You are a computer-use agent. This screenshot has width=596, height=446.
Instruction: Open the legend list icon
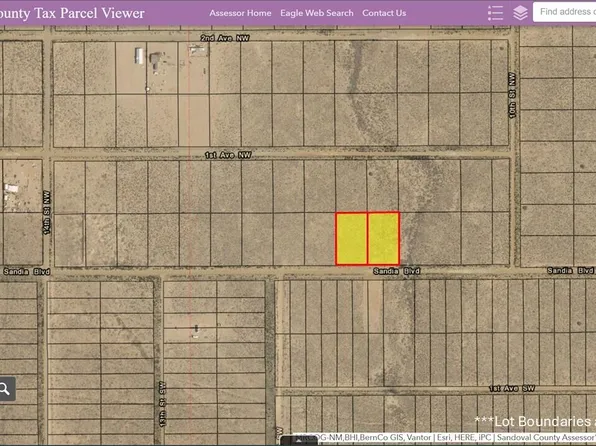click(x=495, y=13)
